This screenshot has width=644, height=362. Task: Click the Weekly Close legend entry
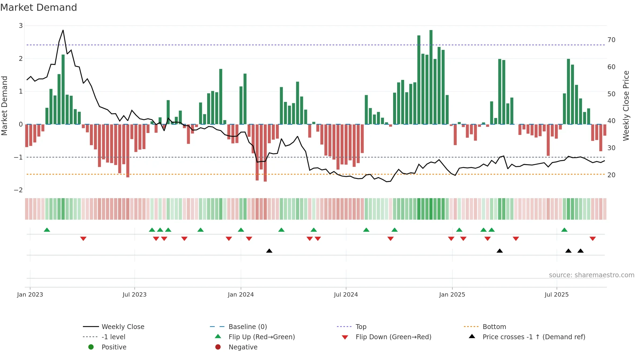[x=114, y=327]
